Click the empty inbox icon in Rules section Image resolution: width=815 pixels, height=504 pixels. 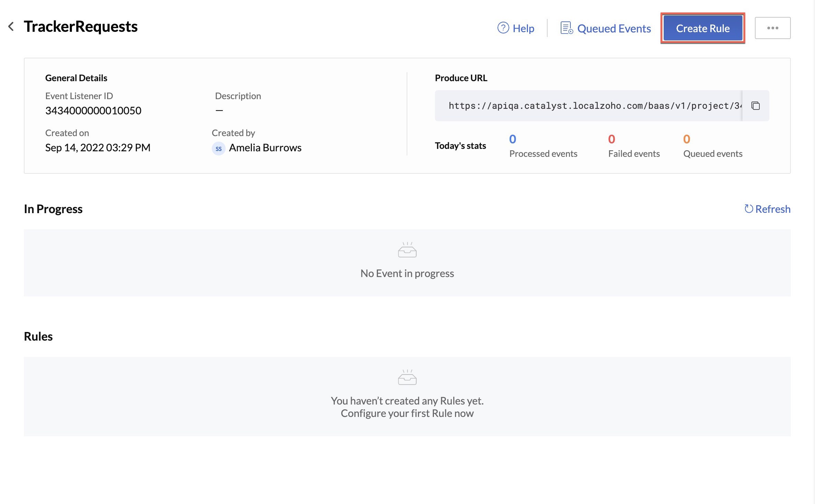click(x=407, y=377)
